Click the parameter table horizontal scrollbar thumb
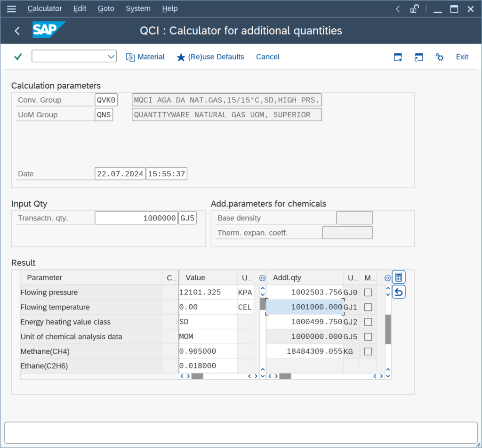Viewport: 482px width, 448px height. 197,376
